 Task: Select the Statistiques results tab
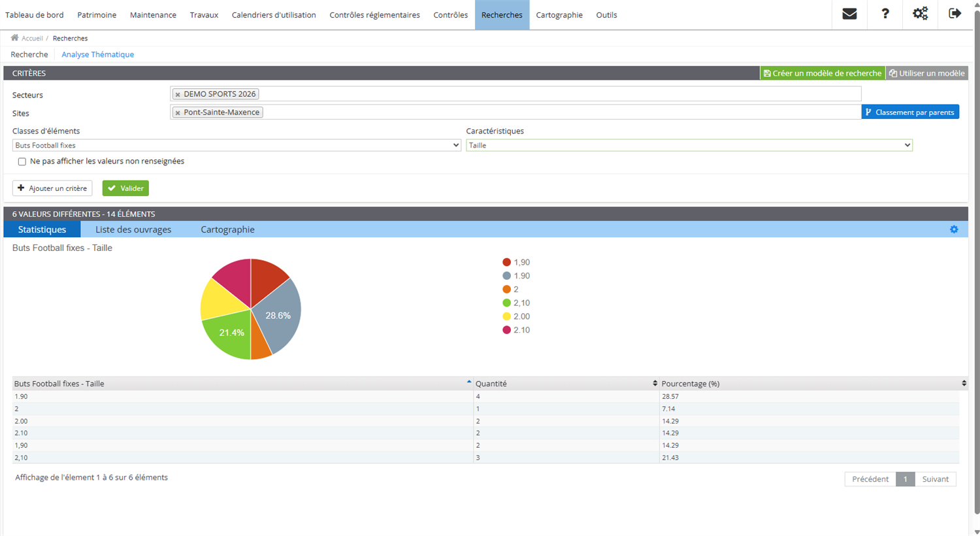pos(42,229)
